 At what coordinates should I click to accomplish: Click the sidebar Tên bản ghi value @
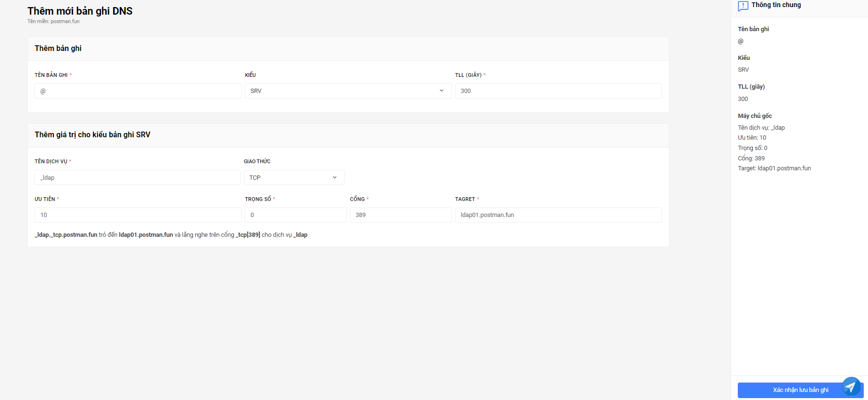click(741, 42)
